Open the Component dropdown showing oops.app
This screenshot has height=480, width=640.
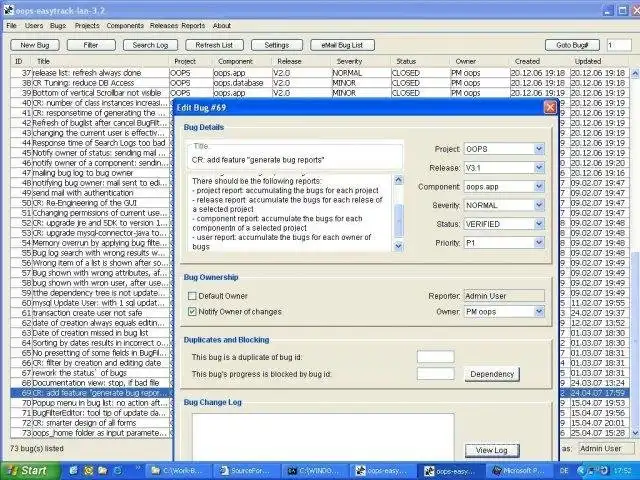coord(504,187)
